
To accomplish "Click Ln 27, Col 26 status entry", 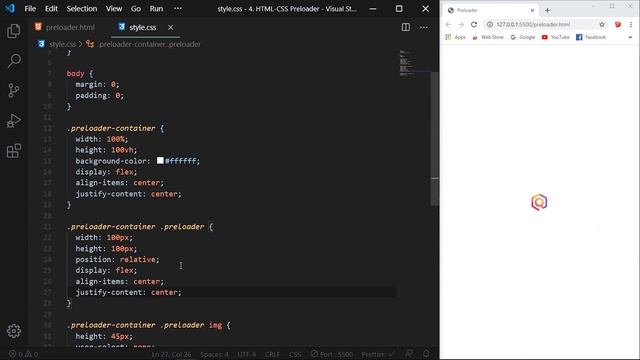I will tap(171, 354).
